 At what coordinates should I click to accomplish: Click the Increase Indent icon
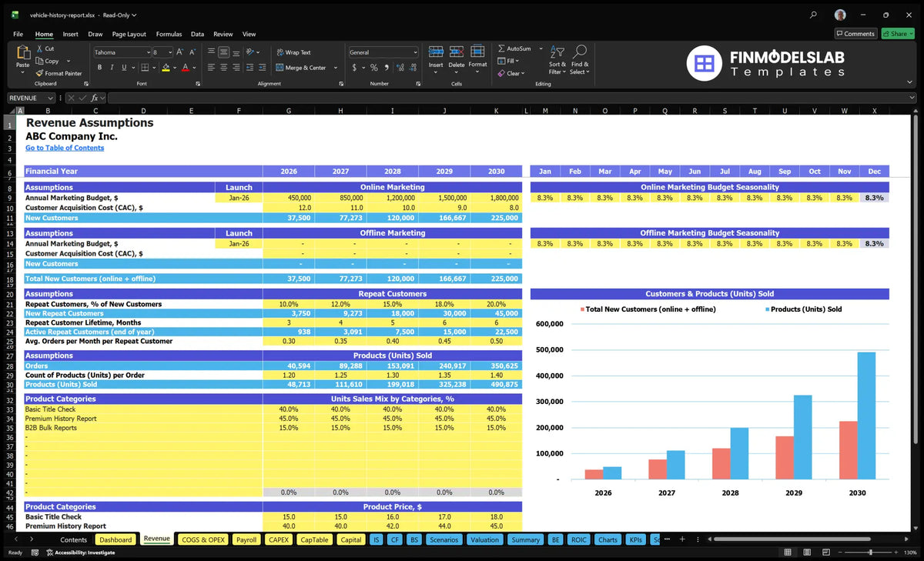click(263, 68)
